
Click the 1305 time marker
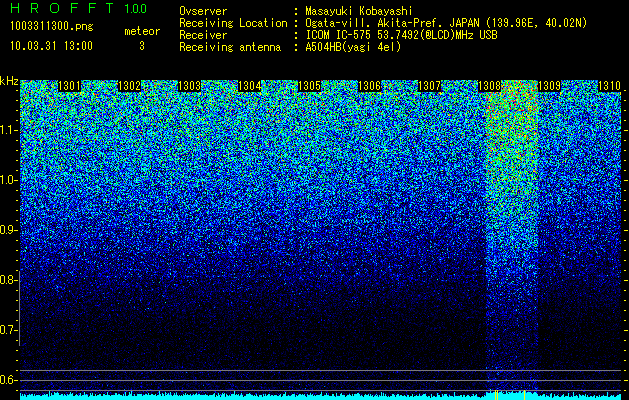click(x=310, y=86)
